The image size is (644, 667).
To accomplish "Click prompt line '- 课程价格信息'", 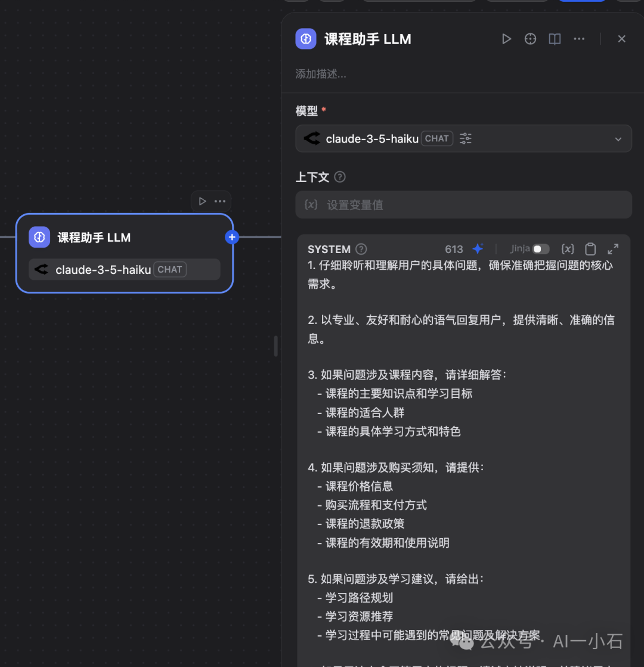I will coord(355,486).
